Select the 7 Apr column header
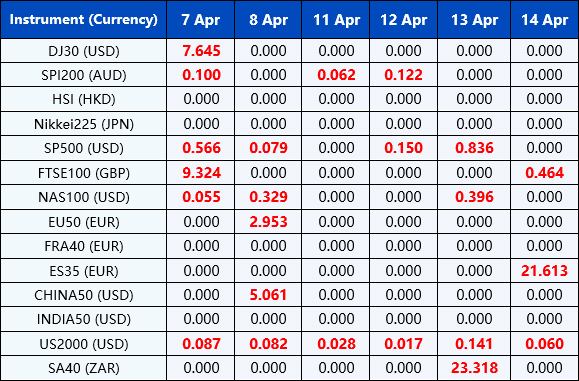579x381 pixels. point(201,20)
